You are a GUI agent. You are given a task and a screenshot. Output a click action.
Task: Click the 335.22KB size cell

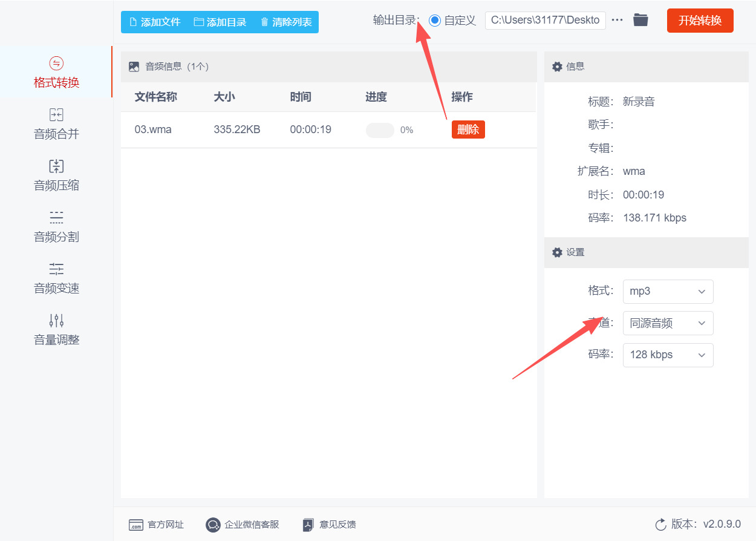tap(237, 130)
